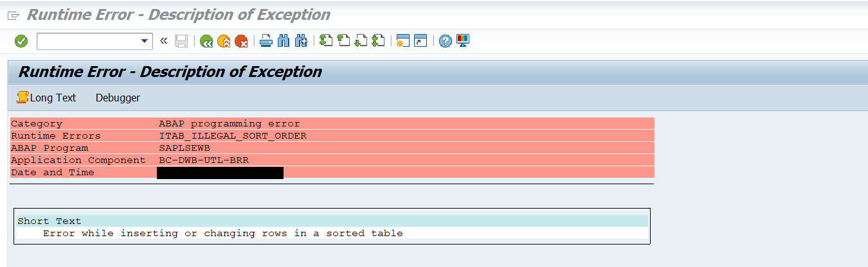Collapse the command field with double chevron

point(163,41)
